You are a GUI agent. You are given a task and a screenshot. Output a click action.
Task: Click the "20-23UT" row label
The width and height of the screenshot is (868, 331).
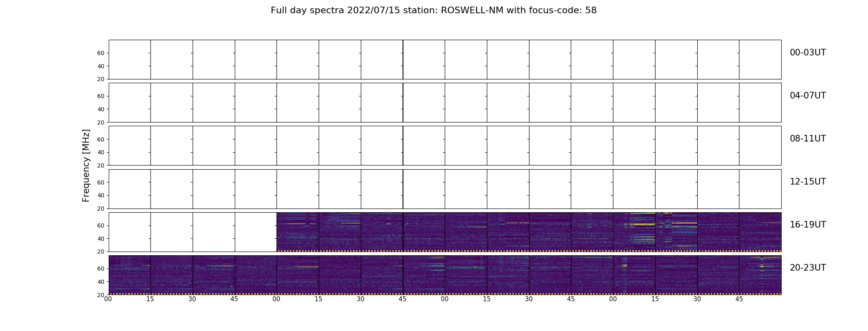(x=808, y=268)
